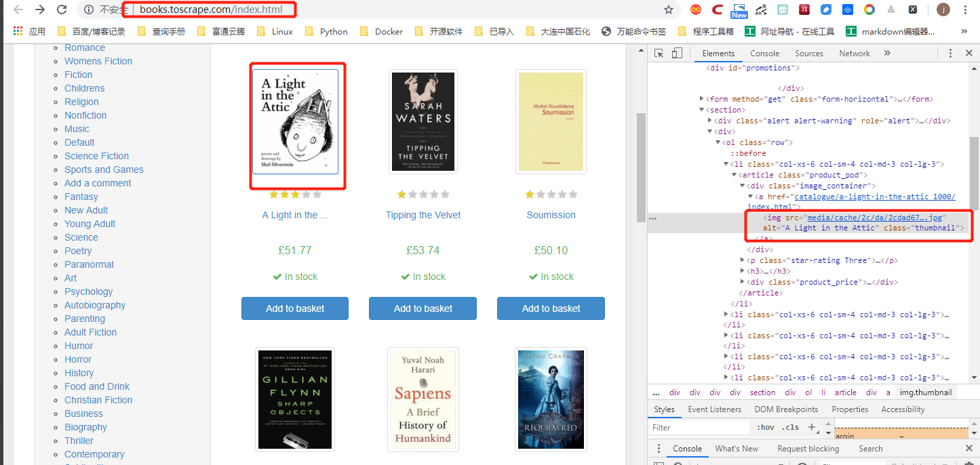Click in the address bar URL
Image resolution: width=980 pixels, height=465 pixels.
point(211,9)
